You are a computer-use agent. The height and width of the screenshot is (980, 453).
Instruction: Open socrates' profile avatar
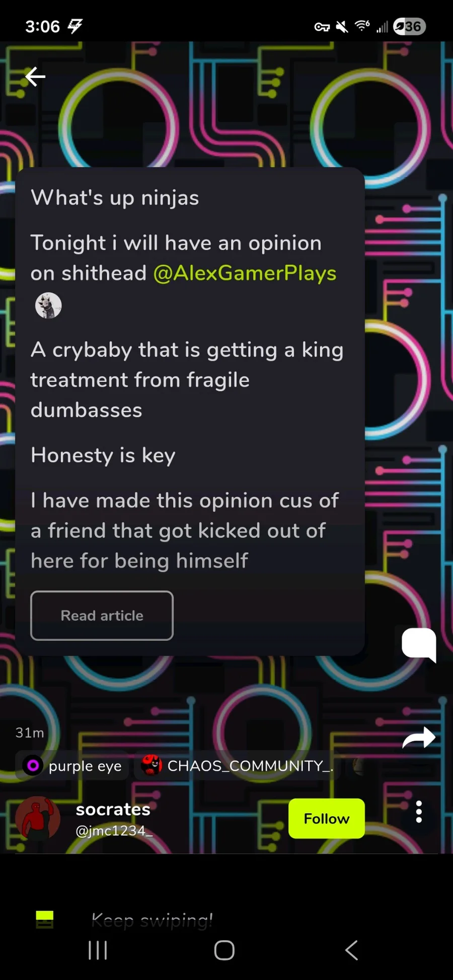click(38, 819)
